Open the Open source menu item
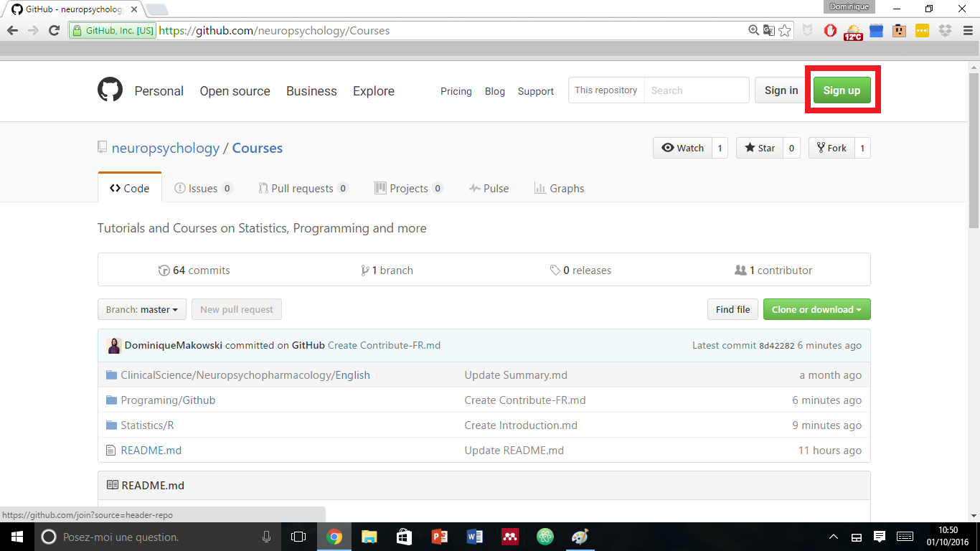980x551 pixels. [x=235, y=91]
